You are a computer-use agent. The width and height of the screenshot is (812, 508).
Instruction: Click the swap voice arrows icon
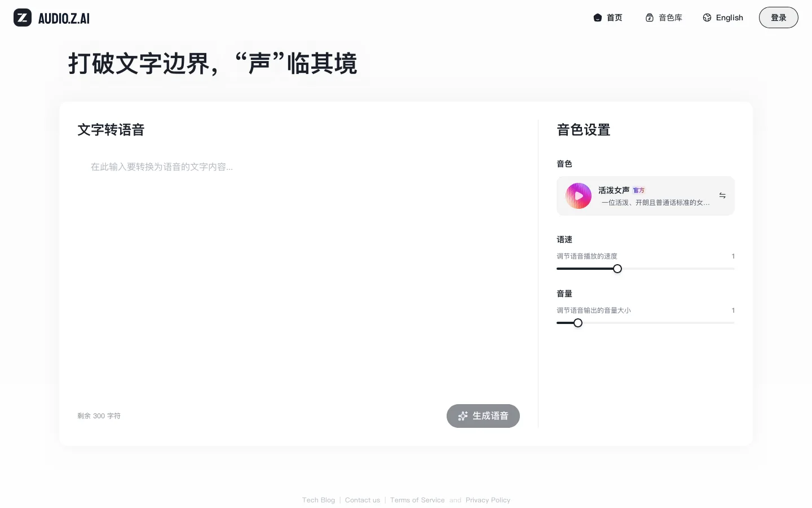[722, 195]
